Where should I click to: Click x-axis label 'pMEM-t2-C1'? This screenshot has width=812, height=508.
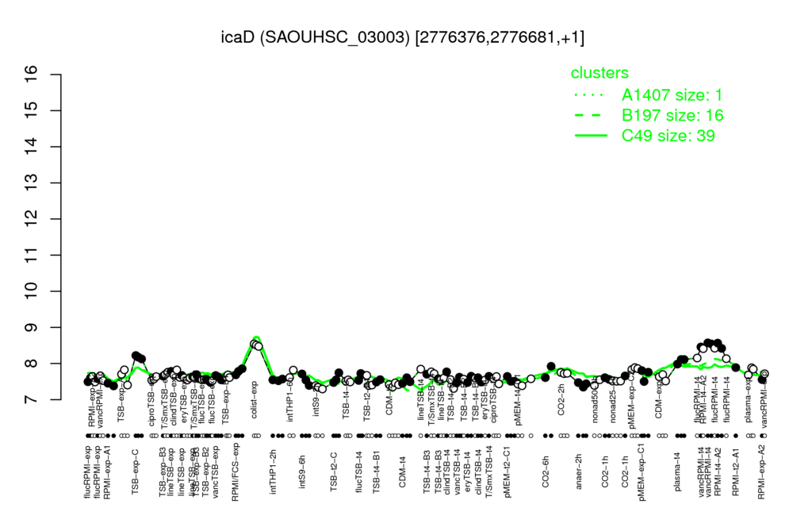[x=507, y=471]
